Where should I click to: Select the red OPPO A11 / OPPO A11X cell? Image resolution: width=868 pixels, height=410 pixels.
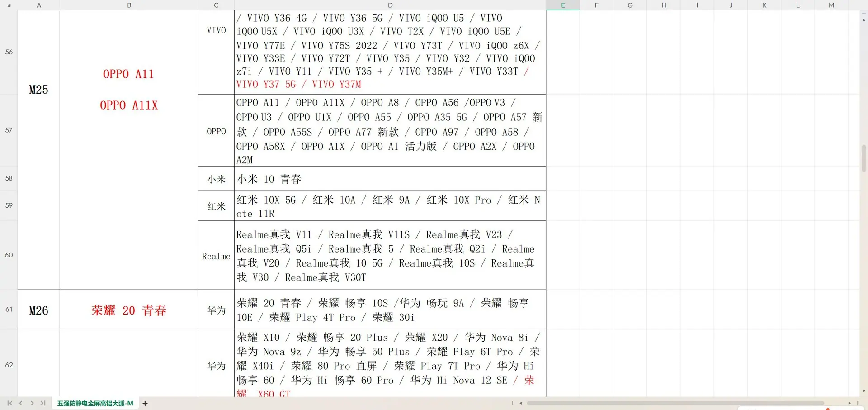pyautogui.click(x=129, y=150)
